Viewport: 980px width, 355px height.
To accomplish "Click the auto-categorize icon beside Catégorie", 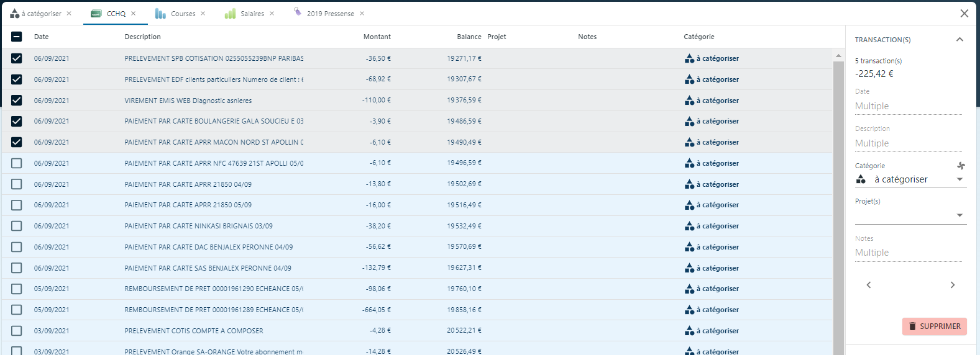I will (961, 166).
